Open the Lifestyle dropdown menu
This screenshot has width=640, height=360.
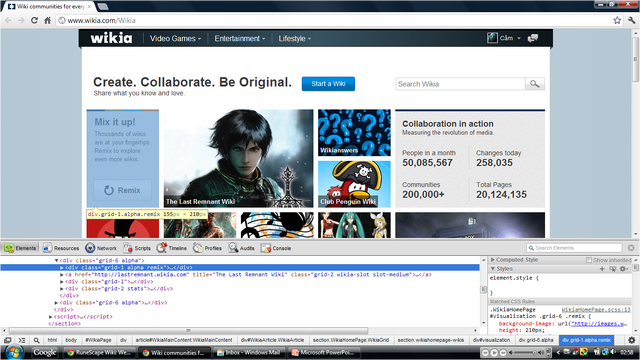(x=295, y=38)
